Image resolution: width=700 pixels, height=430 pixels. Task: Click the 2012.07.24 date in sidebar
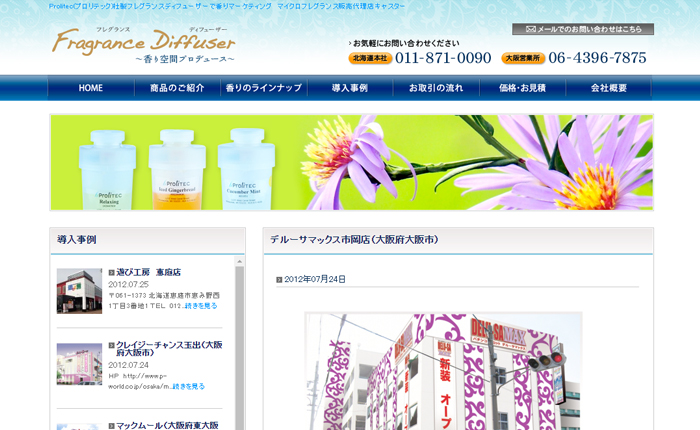click(x=129, y=365)
